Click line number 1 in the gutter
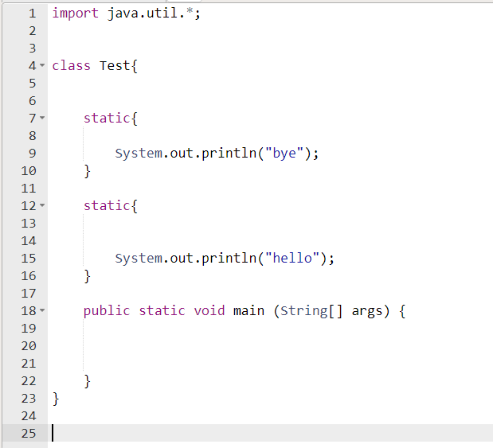Screen dimensions: 493x448 pos(33,14)
